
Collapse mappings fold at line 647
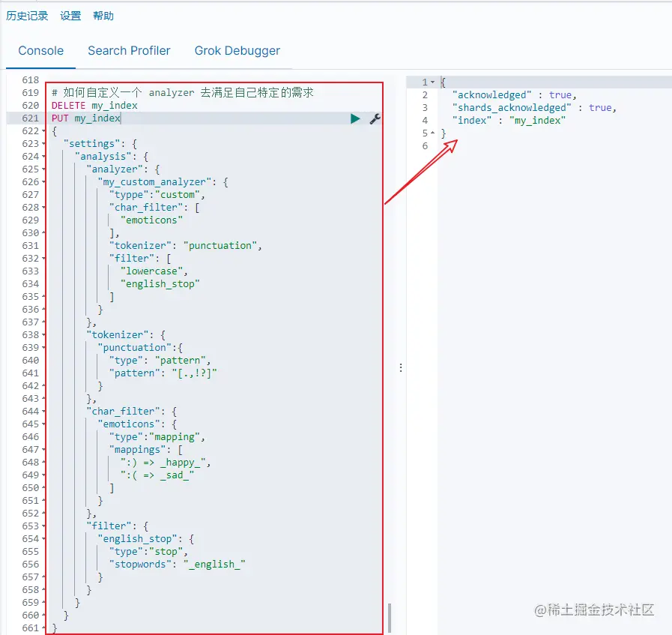(x=43, y=450)
